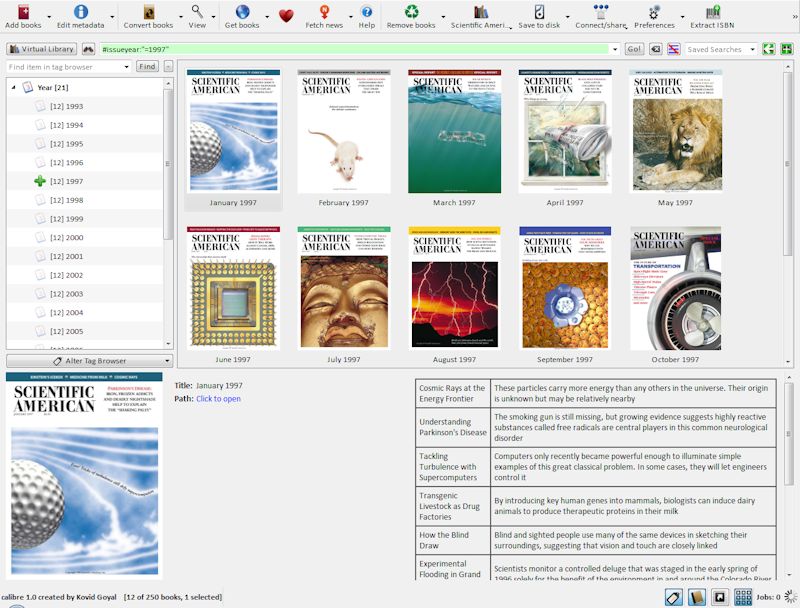Select the [12] 1993 year tag
This screenshot has height=608, width=800.
(x=66, y=106)
